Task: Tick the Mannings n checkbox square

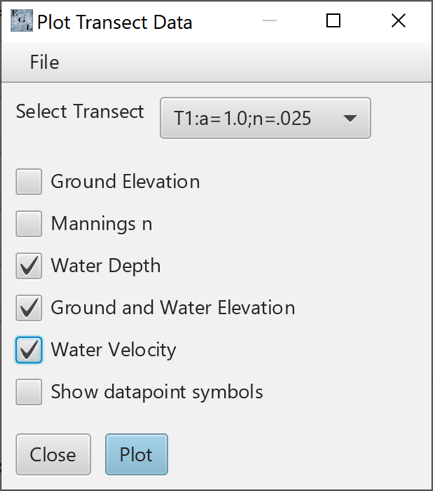Action: (x=29, y=224)
